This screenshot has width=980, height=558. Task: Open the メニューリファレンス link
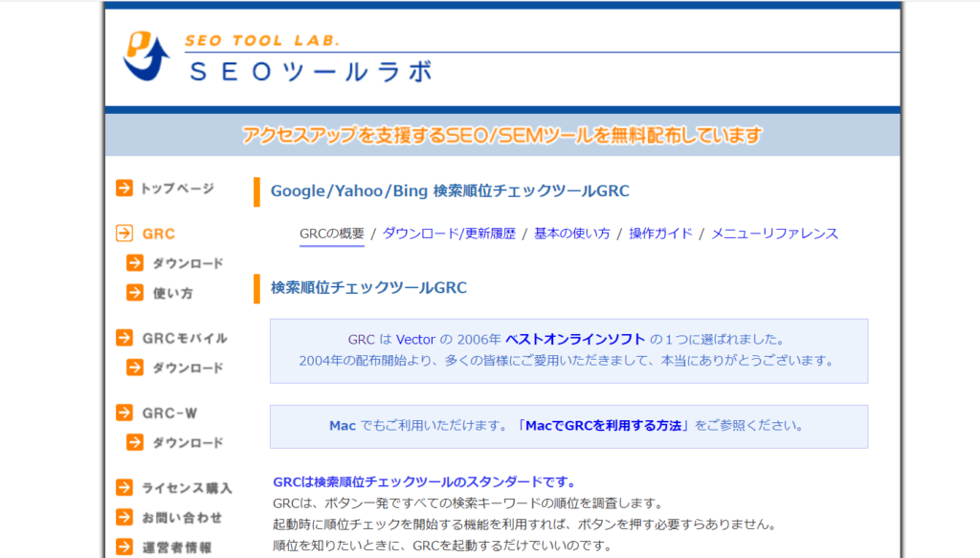(774, 234)
